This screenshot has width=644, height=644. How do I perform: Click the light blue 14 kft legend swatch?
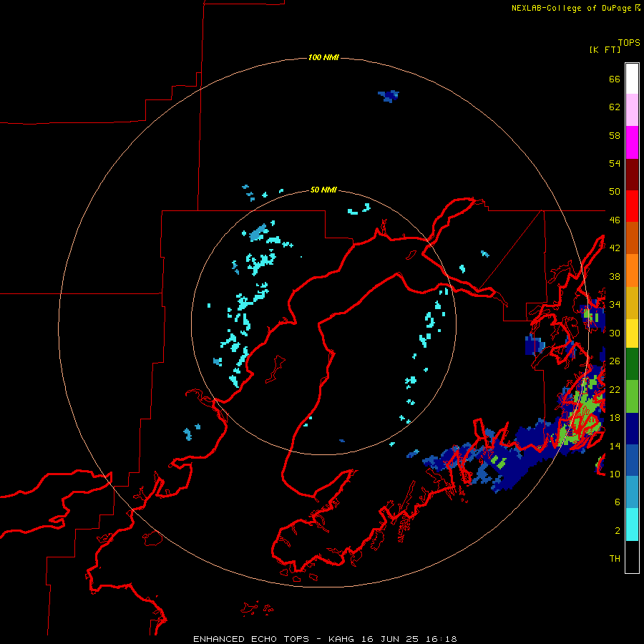[x=632, y=492]
